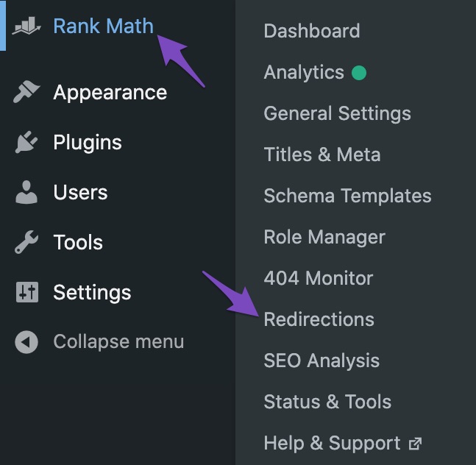Go to Titles & Meta
The image size is (476, 465).
coord(322,155)
